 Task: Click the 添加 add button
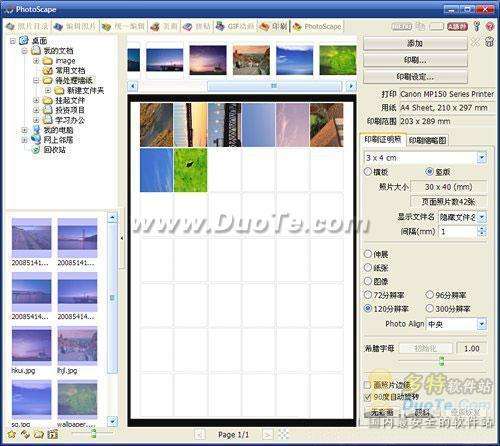point(415,44)
